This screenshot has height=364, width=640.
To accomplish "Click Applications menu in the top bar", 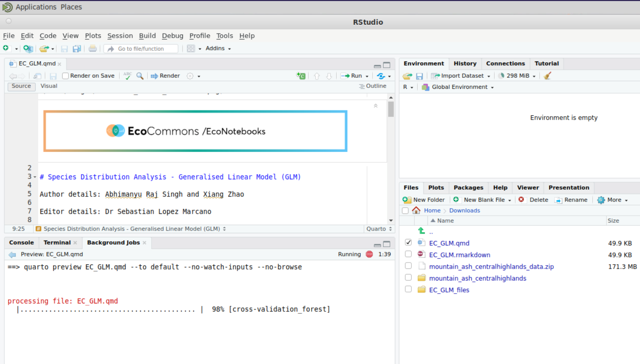I will pyautogui.click(x=36, y=7).
